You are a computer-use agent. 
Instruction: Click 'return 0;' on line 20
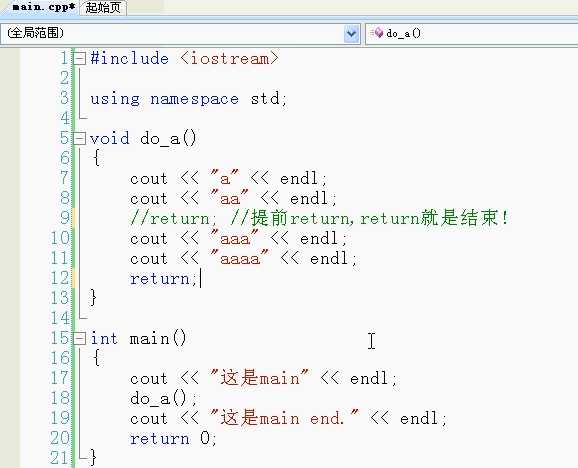[173, 438]
